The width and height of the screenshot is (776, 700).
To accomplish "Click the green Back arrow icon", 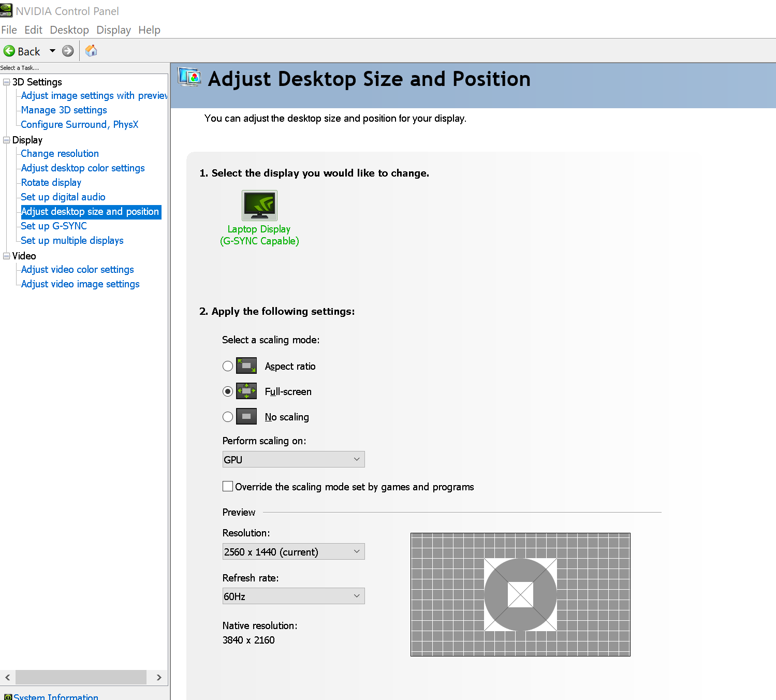I will point(9,51).
